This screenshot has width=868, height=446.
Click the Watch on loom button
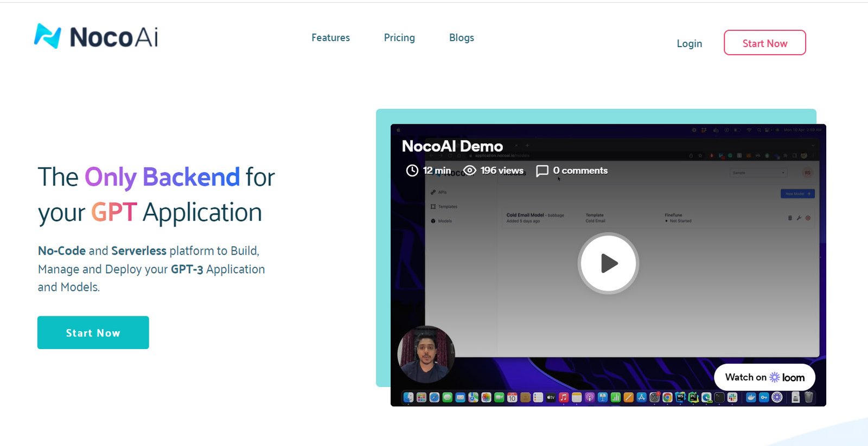[764, 377]
